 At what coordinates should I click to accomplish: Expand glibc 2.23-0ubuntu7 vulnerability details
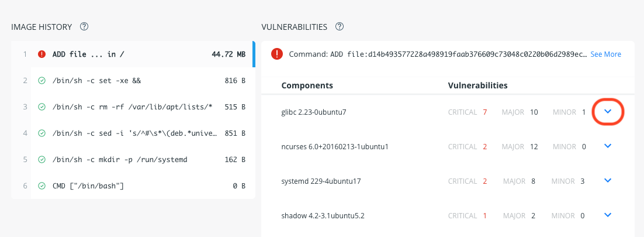point(608,111)
